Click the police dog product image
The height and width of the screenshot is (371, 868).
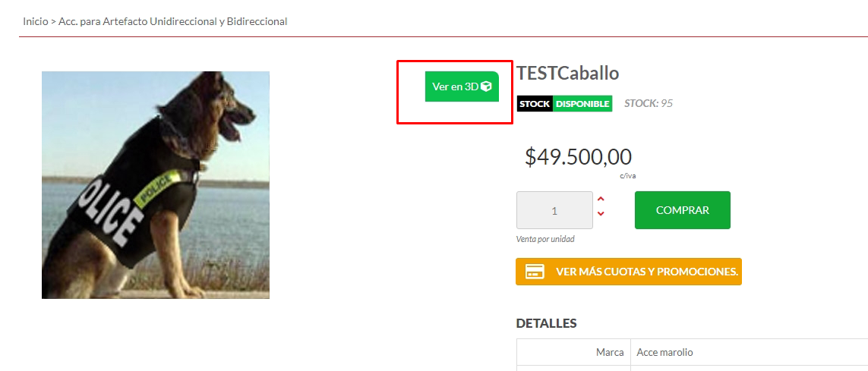coord(156,185)
